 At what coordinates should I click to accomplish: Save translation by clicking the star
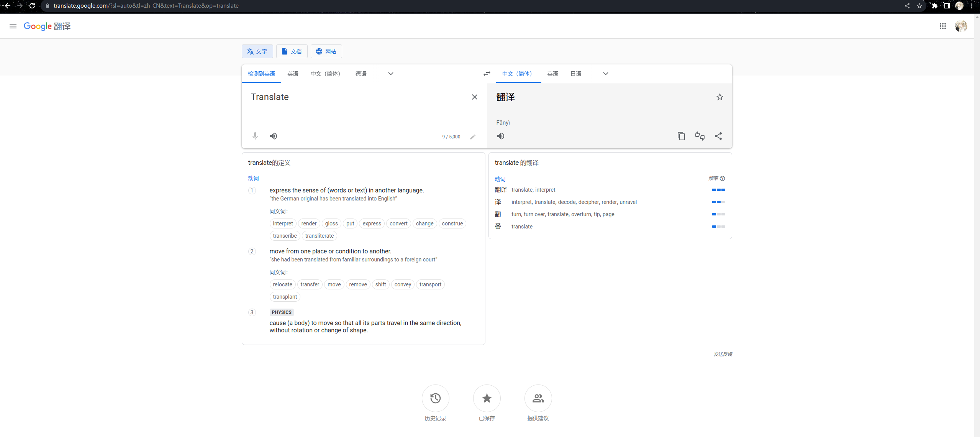719,97
